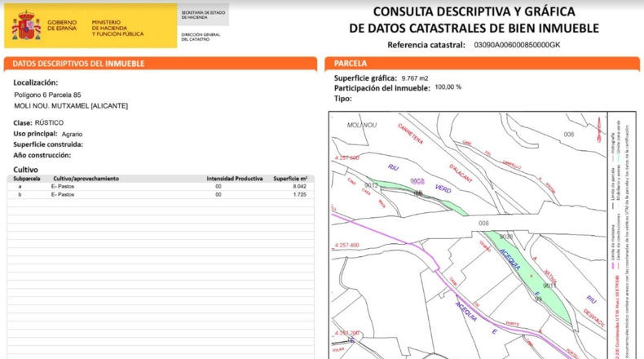The image size is (644, 359).
Task: Click the Riu Vero label on map
Action: coord(419,178)
